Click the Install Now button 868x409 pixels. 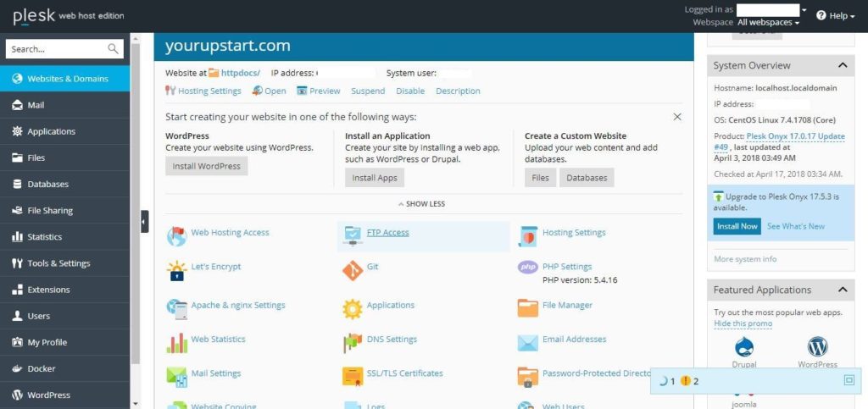pos(737,226)
